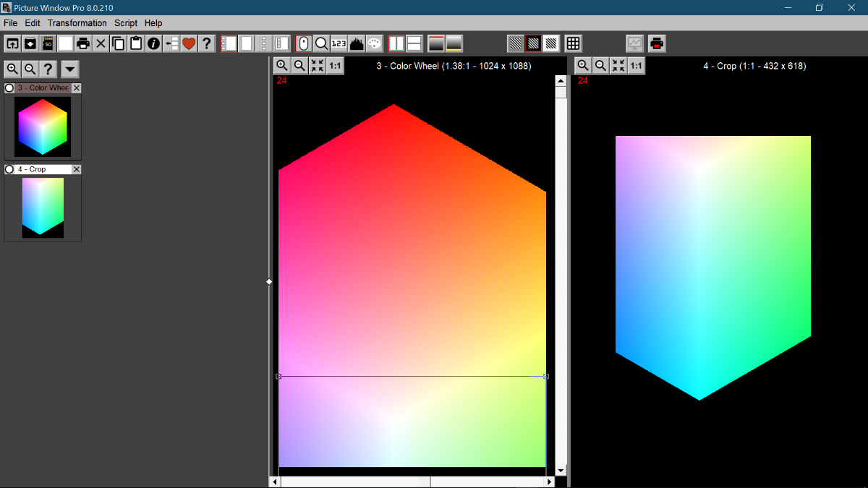Select the magnifier readout tool

(321, 43)
